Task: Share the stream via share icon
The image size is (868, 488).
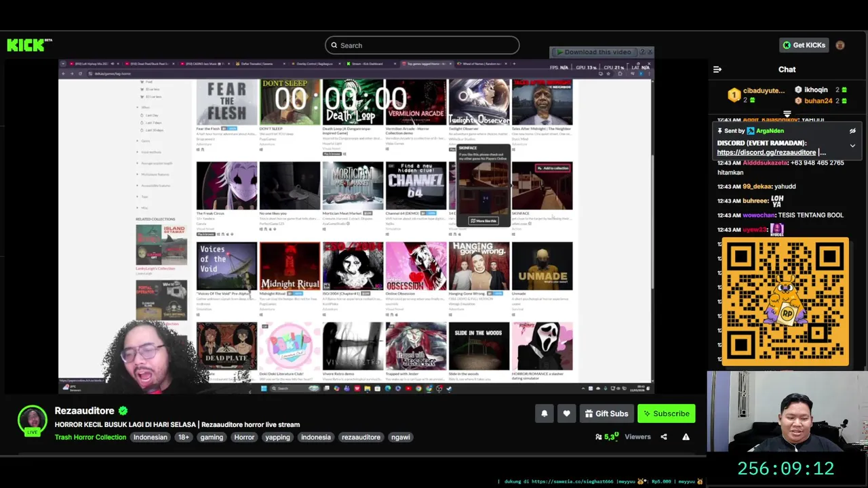Action: [664, 437]
